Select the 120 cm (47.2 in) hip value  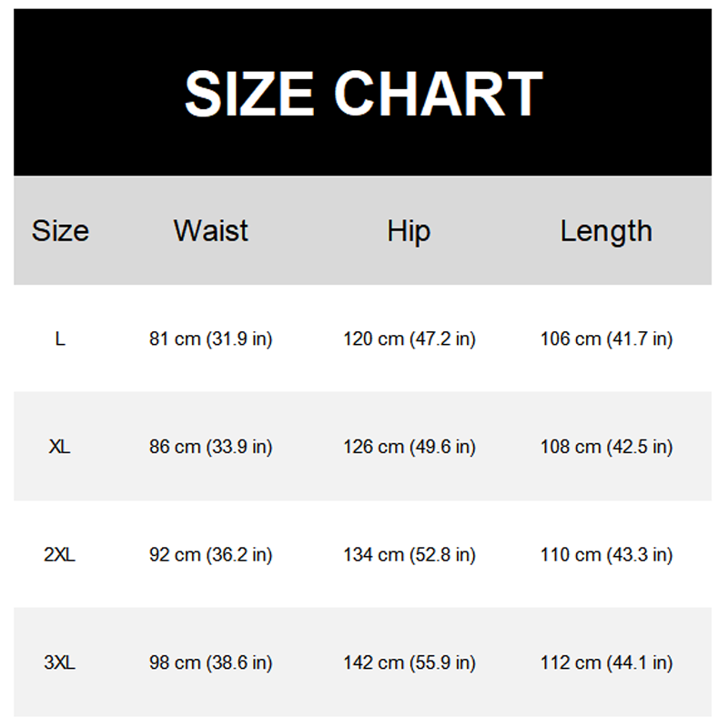[x=409, y=339]
